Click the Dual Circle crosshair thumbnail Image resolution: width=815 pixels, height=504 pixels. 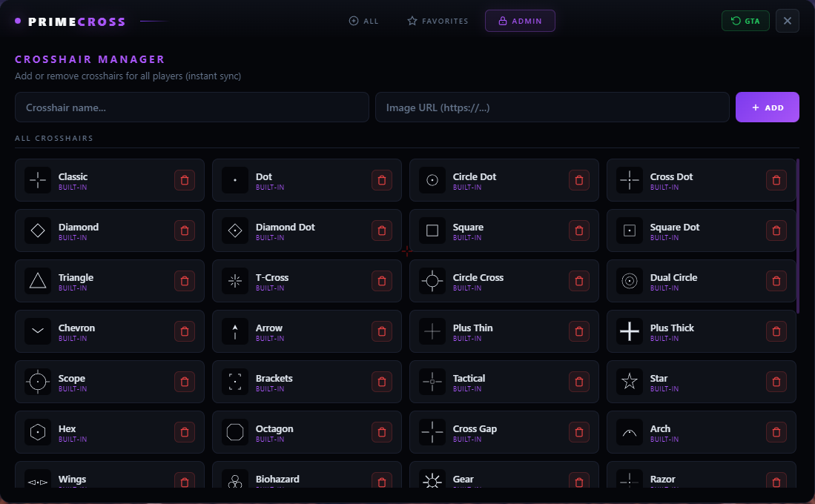630,281
